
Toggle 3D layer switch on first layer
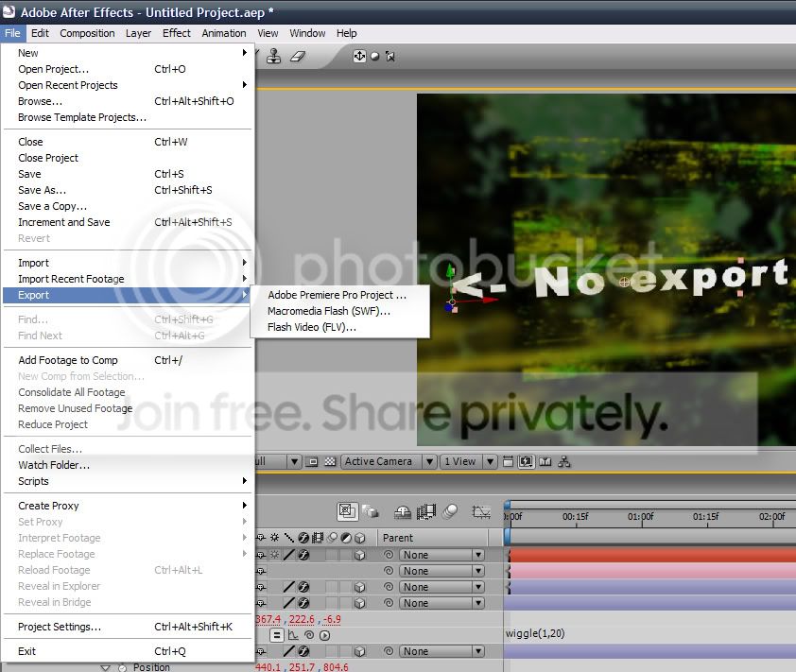(x=359, y=555)
